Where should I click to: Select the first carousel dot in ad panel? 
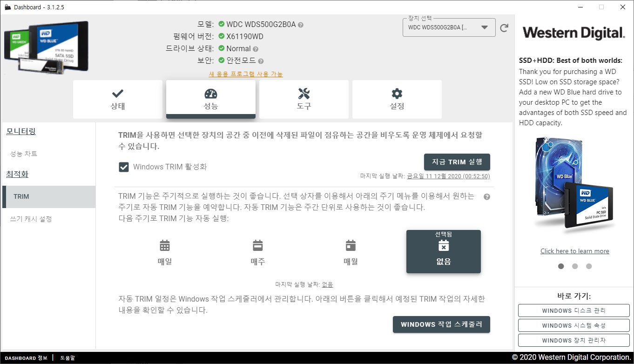[561, 266]
